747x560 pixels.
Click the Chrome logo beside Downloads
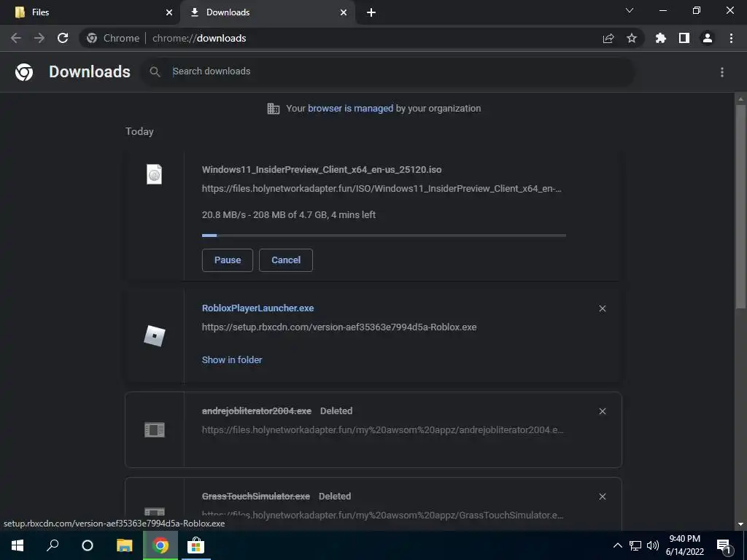click(x=24, y=72)
